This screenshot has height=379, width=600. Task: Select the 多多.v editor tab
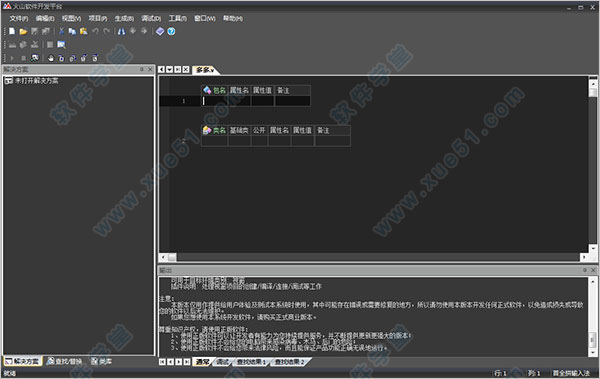point(205,70)
